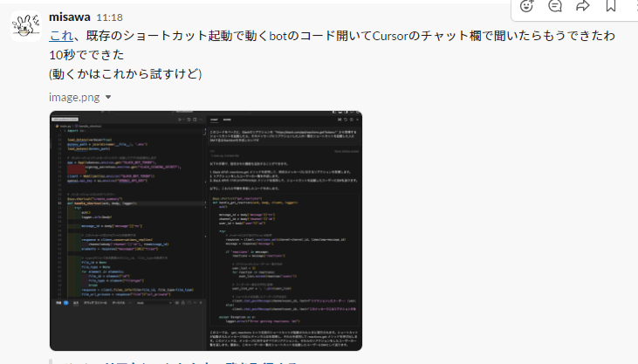638x364 pixels.
Task: Open the 11:18 message timestamp
Action: coord(109,17)
